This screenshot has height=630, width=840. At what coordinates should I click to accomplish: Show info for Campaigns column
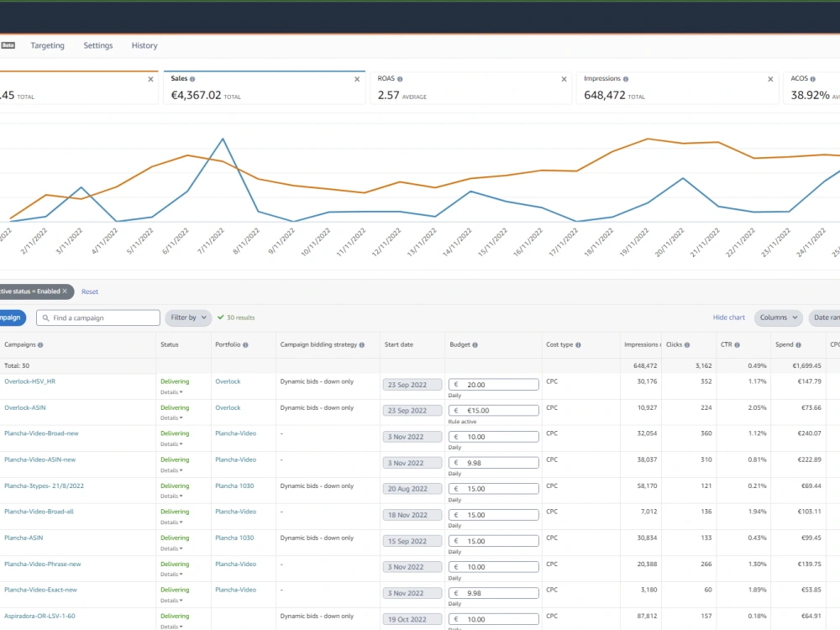click(40, 345)
